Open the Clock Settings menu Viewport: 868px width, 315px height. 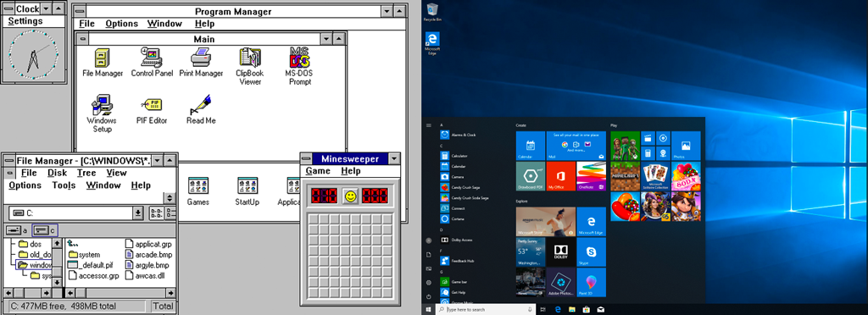point(25,21)
